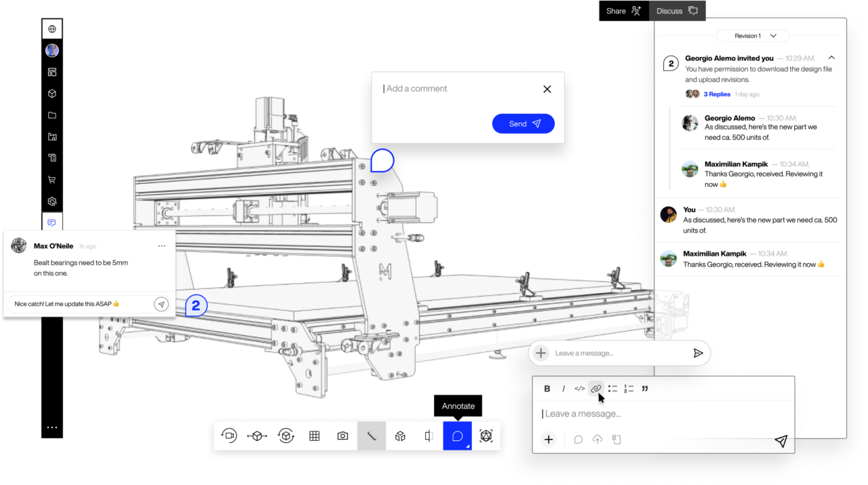This screenshot has height=485, width=868.
Task: Click the 3D model icon in sidebar
Action: 52,93
